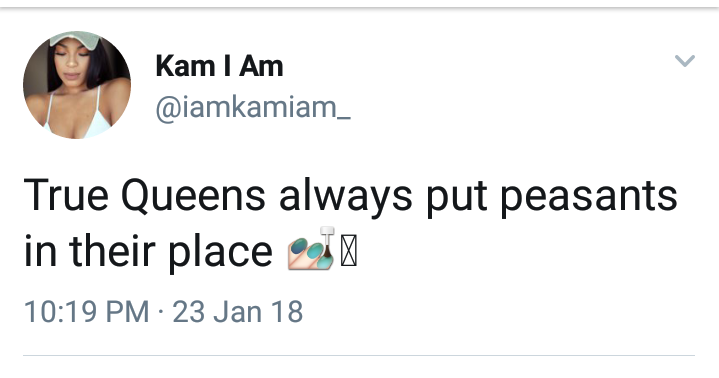Click the word put in the tweet

tap(456, 198)
